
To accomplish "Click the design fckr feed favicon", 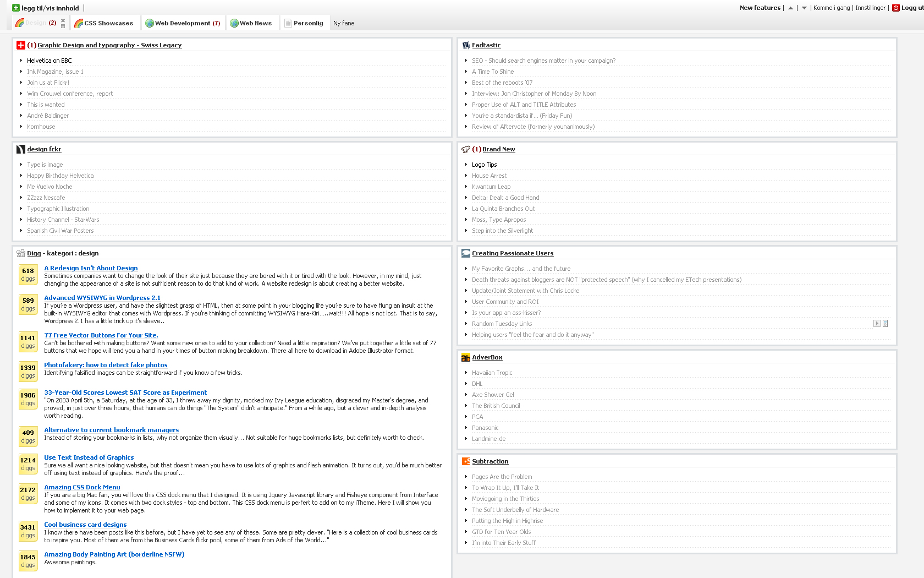I will (x=21, y=149).
